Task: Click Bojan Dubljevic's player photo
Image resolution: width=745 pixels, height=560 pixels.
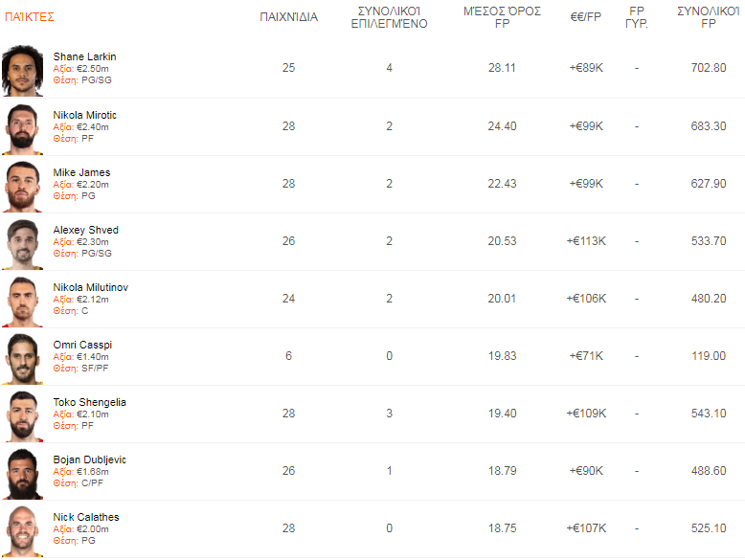Action: (x=23, y=472)
